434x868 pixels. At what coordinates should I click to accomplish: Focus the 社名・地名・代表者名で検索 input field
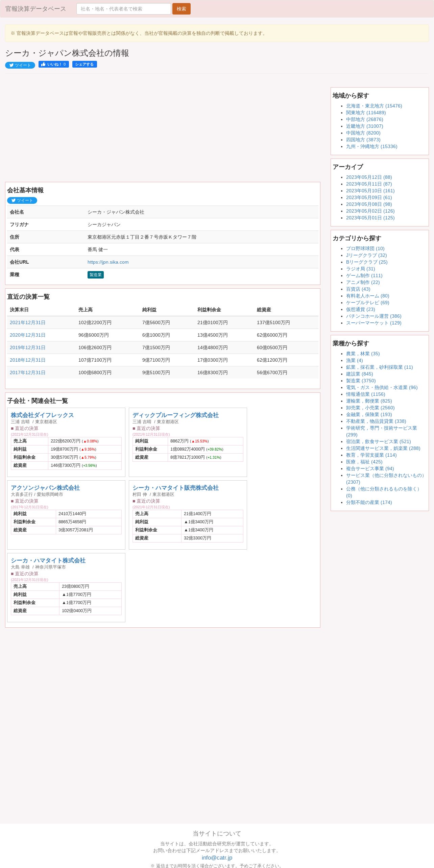[124, 9]
